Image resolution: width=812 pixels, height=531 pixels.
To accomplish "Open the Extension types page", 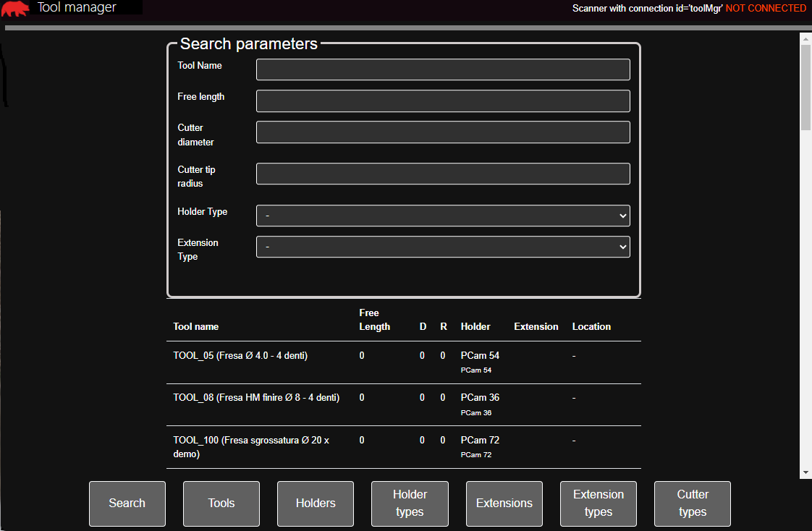I will [598, 504].
